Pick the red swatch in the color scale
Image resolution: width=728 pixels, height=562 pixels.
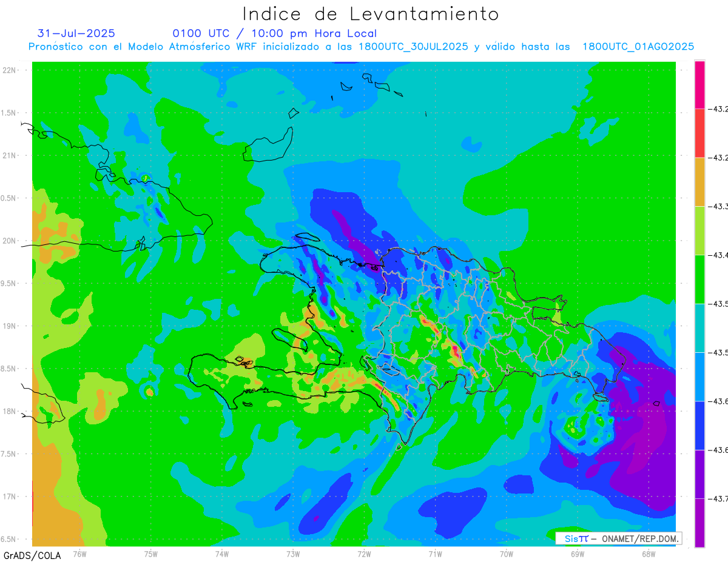pos(699,133)
